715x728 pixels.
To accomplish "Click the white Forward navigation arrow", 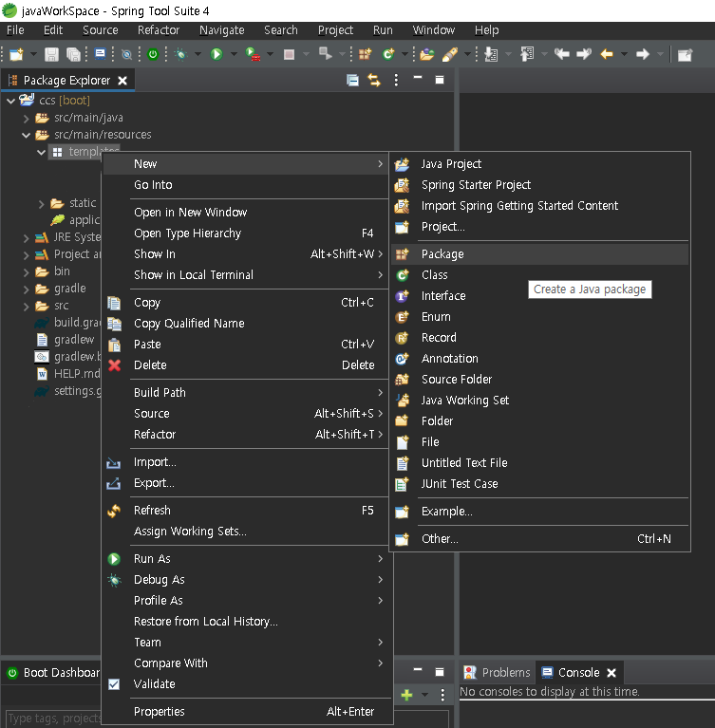I will coord(643,54).
